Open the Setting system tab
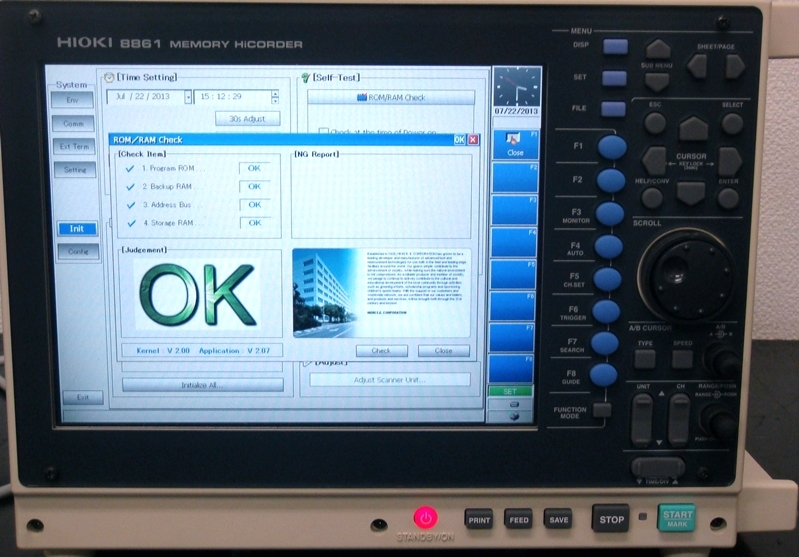 (75, 170)
